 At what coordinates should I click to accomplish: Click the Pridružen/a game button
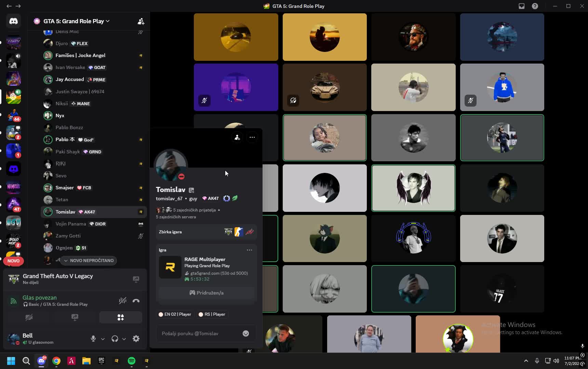point(206,293)
